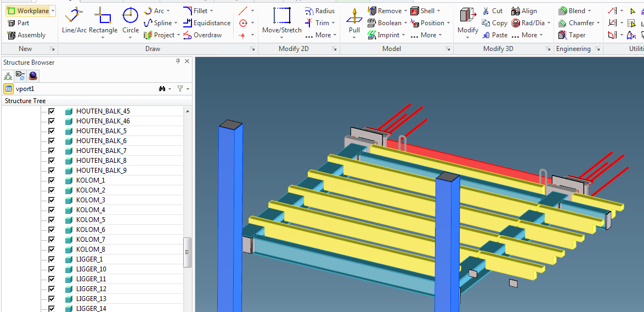The image size is (644, 312).
Task: Expand the New group dialog launcher
Action: pos(52,49)
